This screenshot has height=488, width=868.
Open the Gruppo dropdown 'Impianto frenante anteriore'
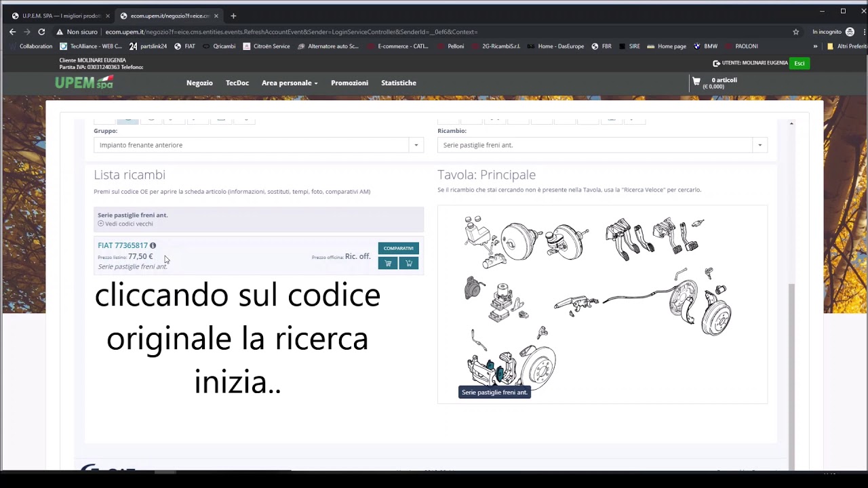(x=258, y=145)
